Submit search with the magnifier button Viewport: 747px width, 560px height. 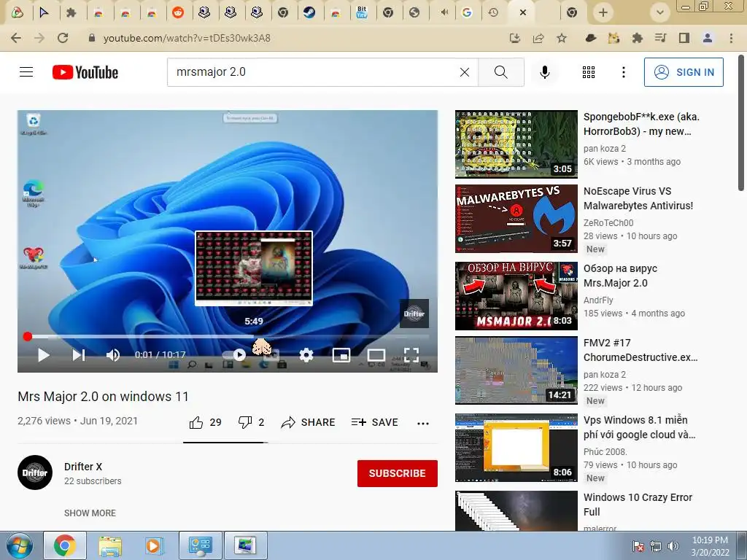coord(500,72)
